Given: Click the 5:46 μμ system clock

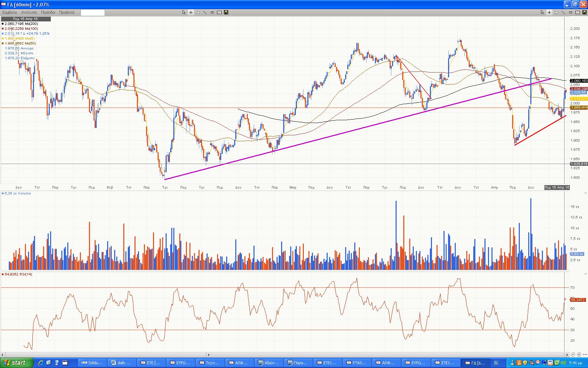Looking at the screenshot, I should point(575,363).
